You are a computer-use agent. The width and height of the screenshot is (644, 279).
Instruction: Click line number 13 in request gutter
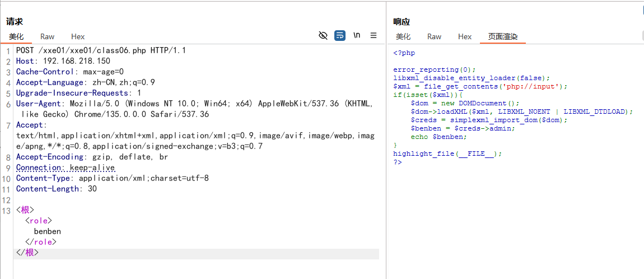[x=7, y=211]
